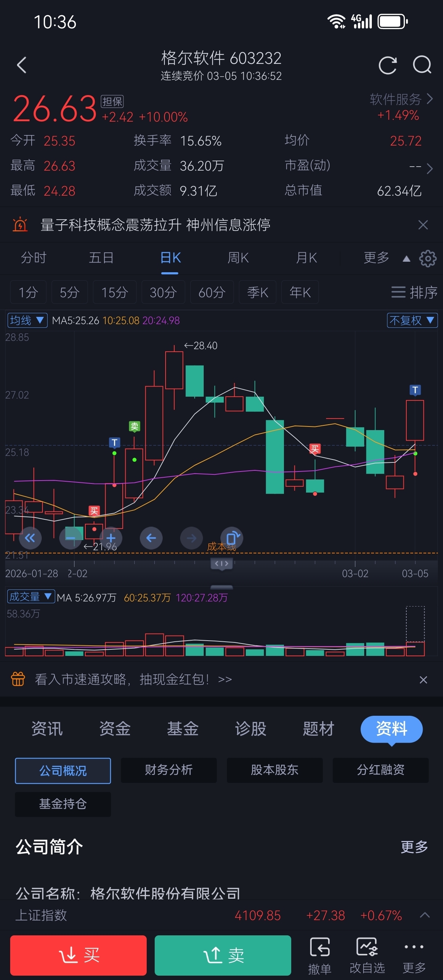
Task: Tap the 担保 margin tag
Action: coord(112,101)
